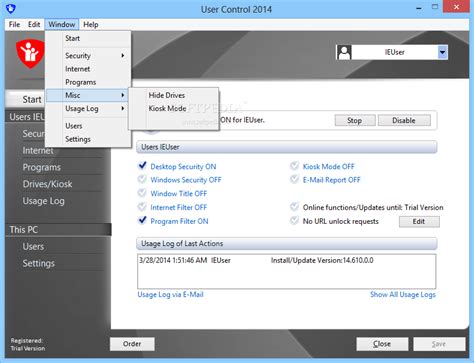
Task: Select Usage Log in the left sidebar
Action: tap(43, 201)
